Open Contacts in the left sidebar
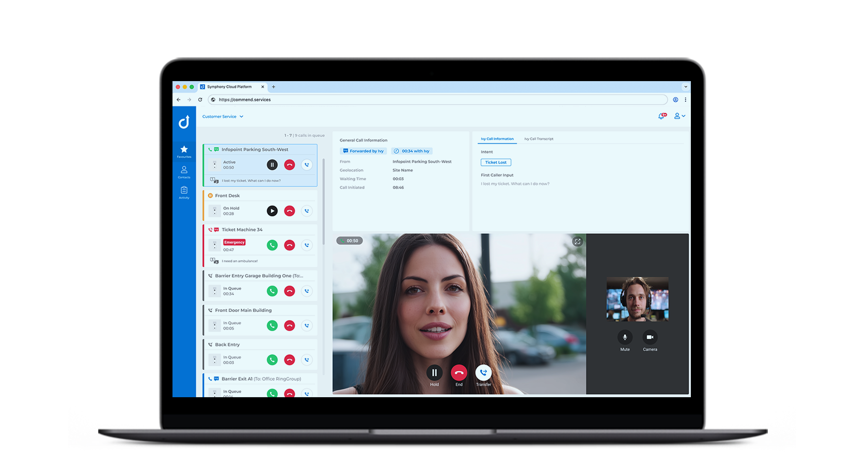 coord(184,171)
